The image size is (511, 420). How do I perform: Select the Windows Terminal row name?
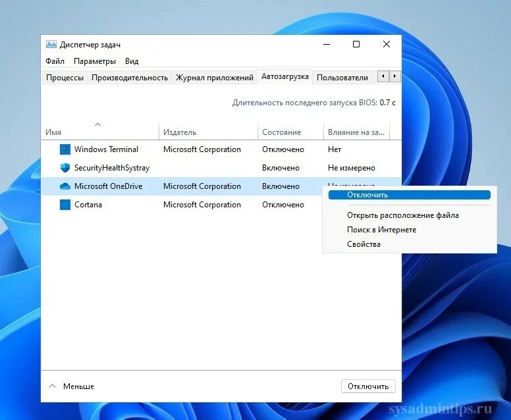pos(106,149)
